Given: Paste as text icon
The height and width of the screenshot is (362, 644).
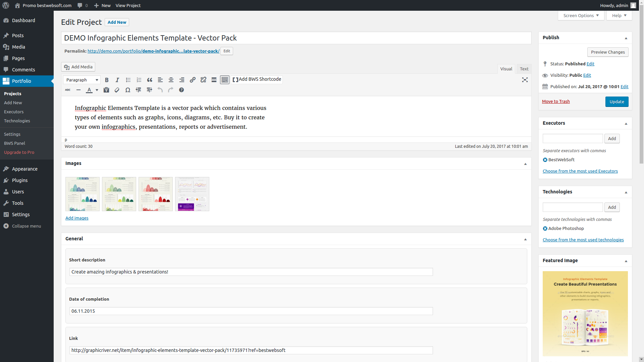Looking at the screenshot, I should (x=106, y=90).
